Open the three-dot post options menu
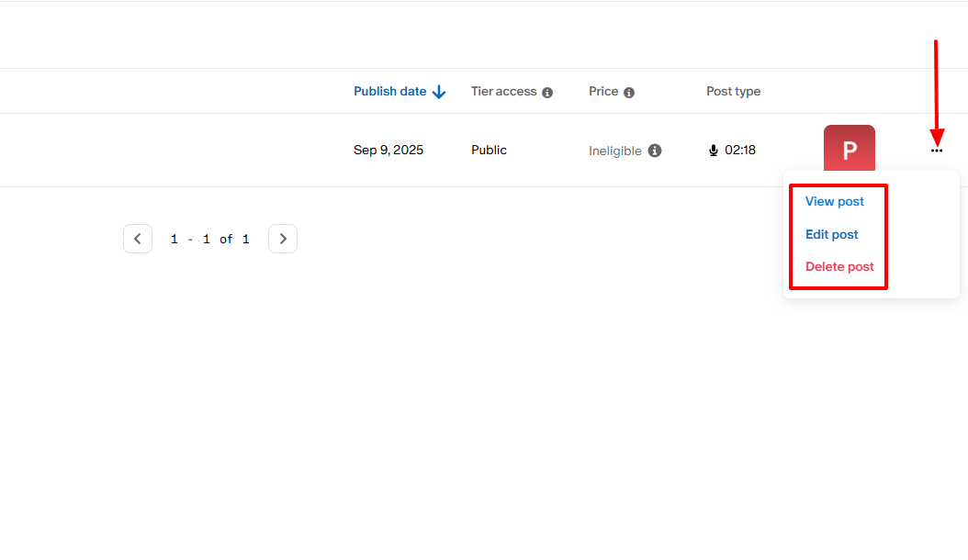The width and height of the screenshot is (968, 560). pos(937,150)
